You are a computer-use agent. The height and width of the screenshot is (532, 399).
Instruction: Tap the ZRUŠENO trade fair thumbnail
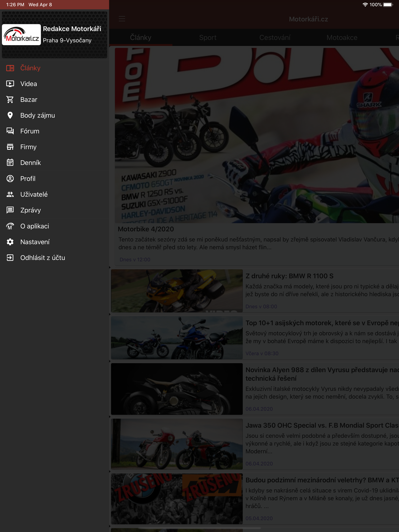pyautogui.click(x=177, y=499)
